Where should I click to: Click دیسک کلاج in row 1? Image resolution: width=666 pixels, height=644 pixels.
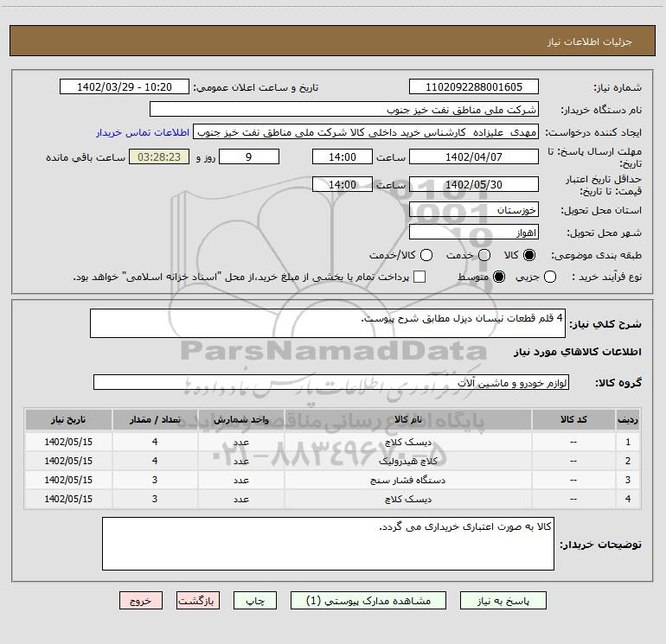[x=407, y=442]
